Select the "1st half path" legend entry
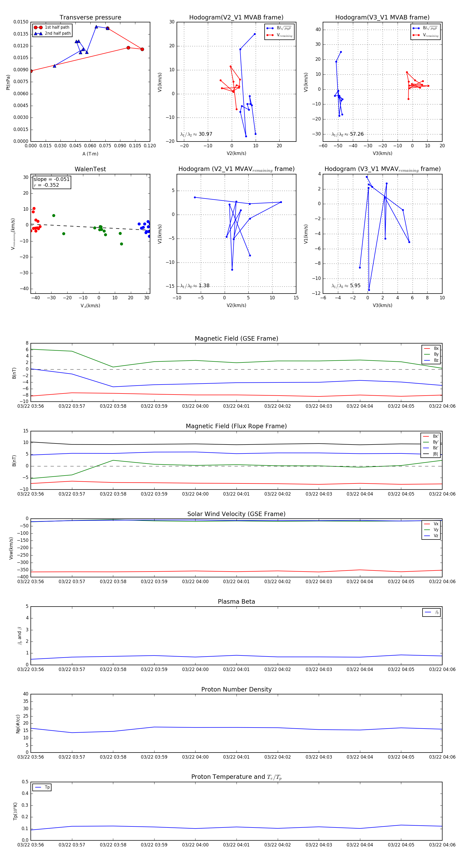 (52, 27)
